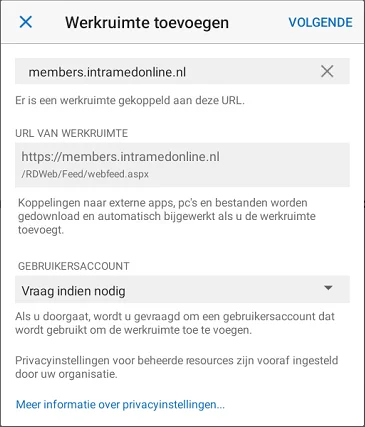Click the 'door uw organisatie.' text

point(66,374)
